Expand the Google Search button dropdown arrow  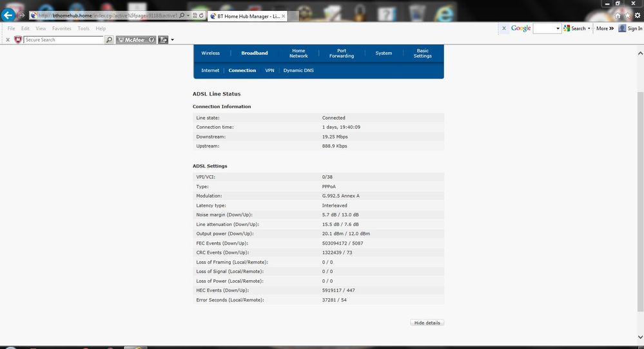tap(589, 29)
